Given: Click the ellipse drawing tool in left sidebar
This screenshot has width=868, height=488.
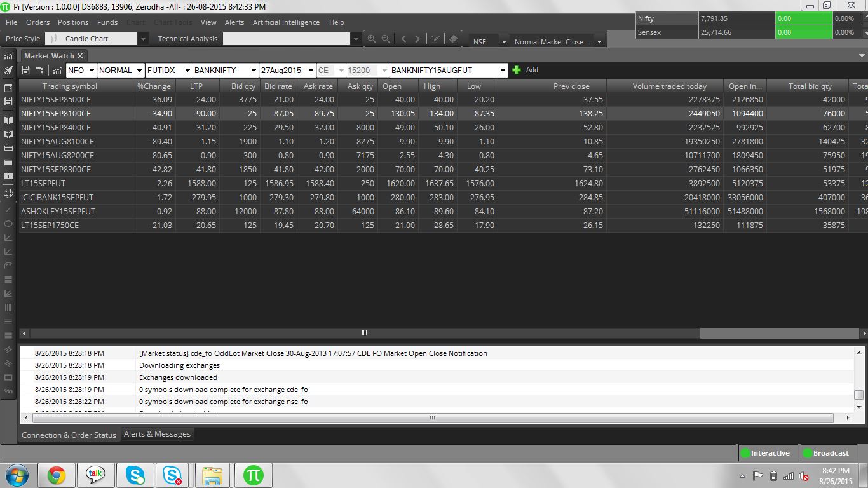Looking at the screenshot, I should click(8, 224).
